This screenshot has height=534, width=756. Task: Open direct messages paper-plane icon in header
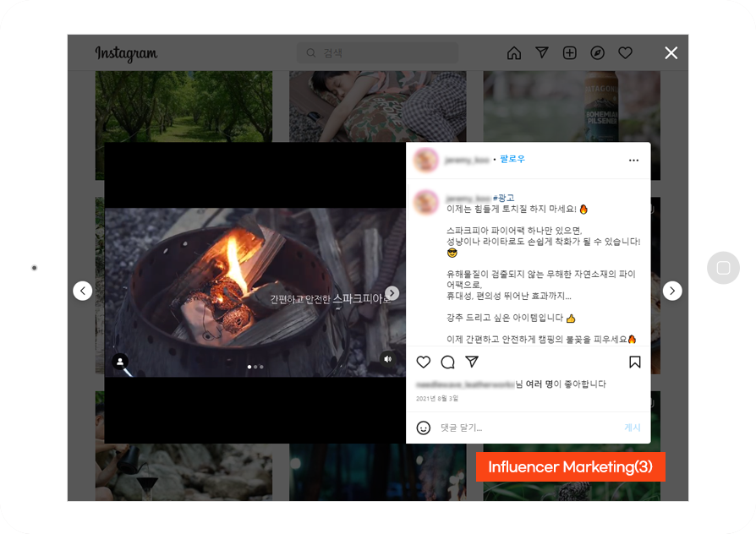click(542, 52)
